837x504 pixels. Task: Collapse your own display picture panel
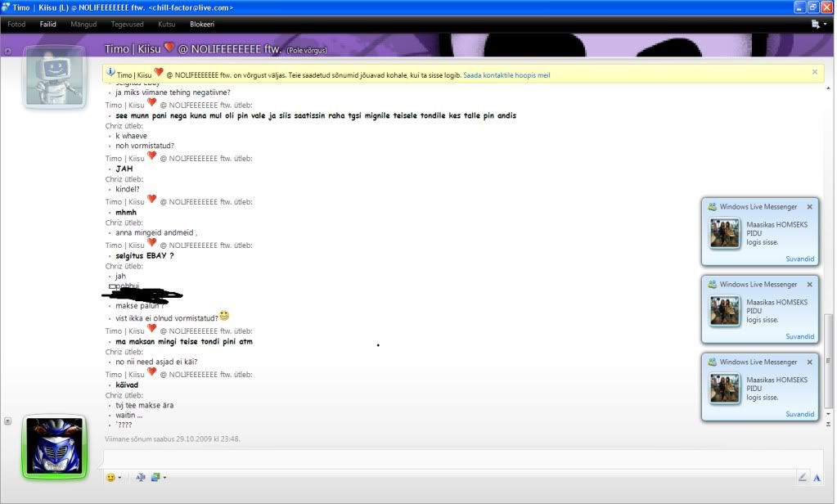click(8, 421)
